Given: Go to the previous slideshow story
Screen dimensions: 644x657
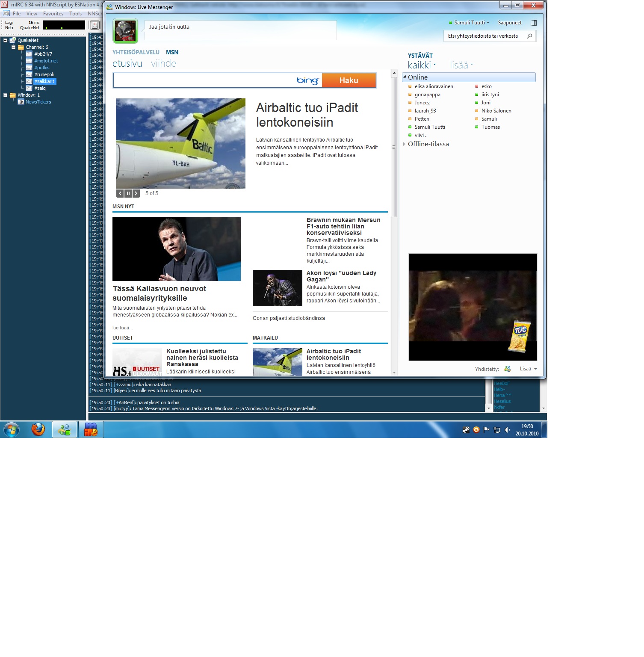Looking at the screenshot, I should click(120, 193).
